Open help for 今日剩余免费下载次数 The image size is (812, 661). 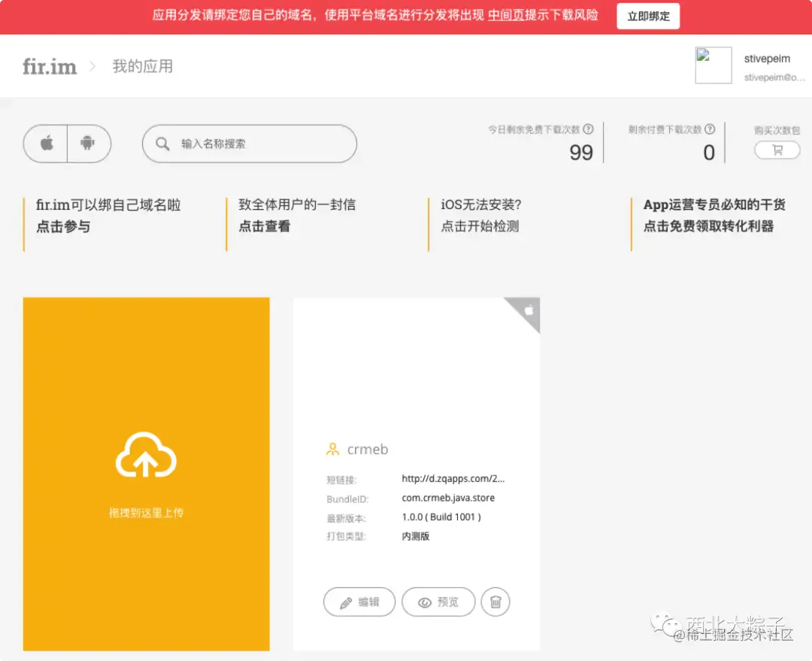coord(588,129)
